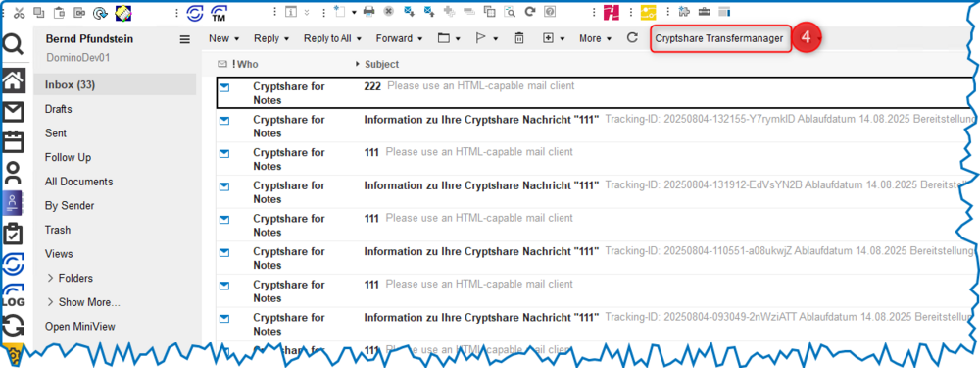Viewport: 980px width, 368px height.
Task: Select the Sent folder
Action: (56, 133)
